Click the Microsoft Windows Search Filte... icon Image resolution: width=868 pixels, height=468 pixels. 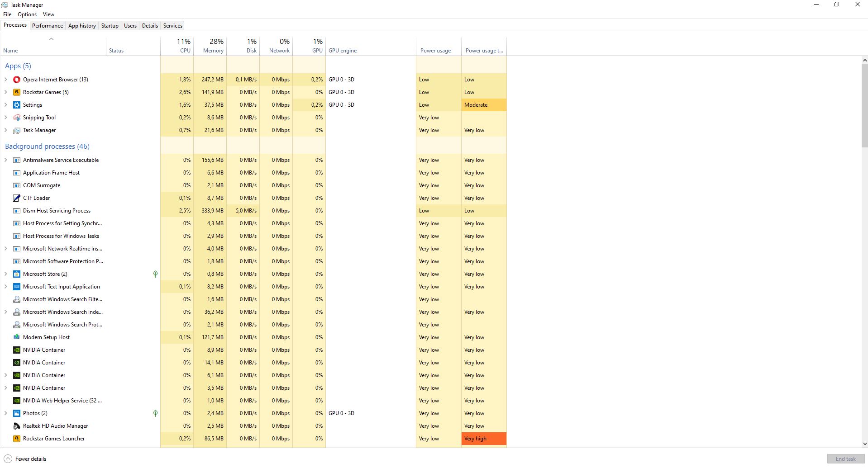pos(17,299)
